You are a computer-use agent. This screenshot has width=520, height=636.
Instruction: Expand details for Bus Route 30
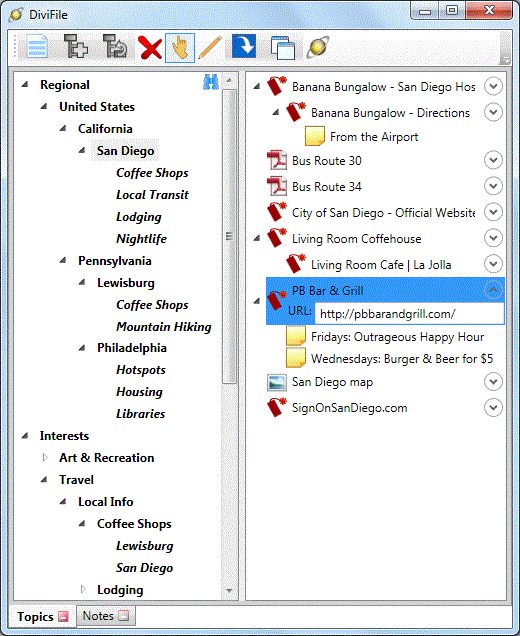pos(493,160)
